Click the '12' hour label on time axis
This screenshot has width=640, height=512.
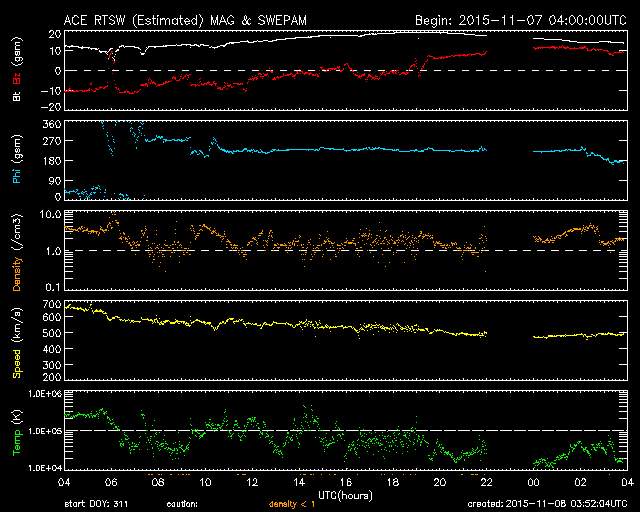[x=252, y=483]
